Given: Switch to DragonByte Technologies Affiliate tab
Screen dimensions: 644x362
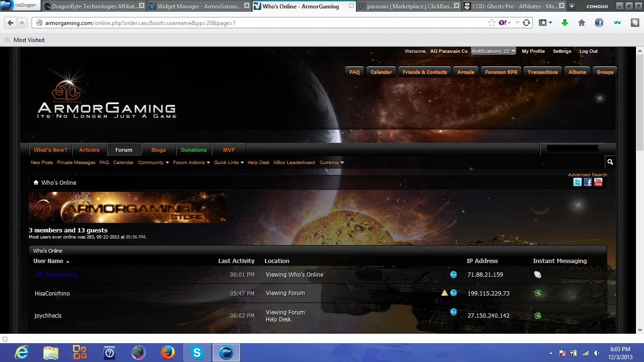Looking at the screenshot, I should click(94, 7).
